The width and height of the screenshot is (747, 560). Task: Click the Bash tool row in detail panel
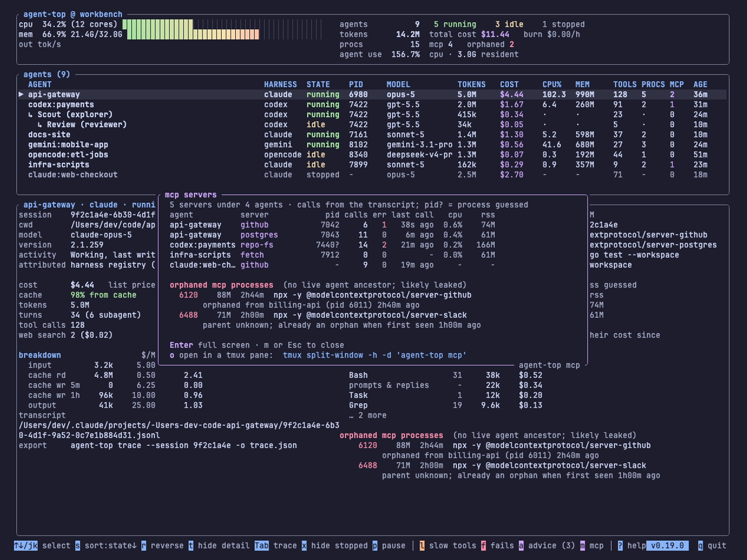(x=446, y=375)
